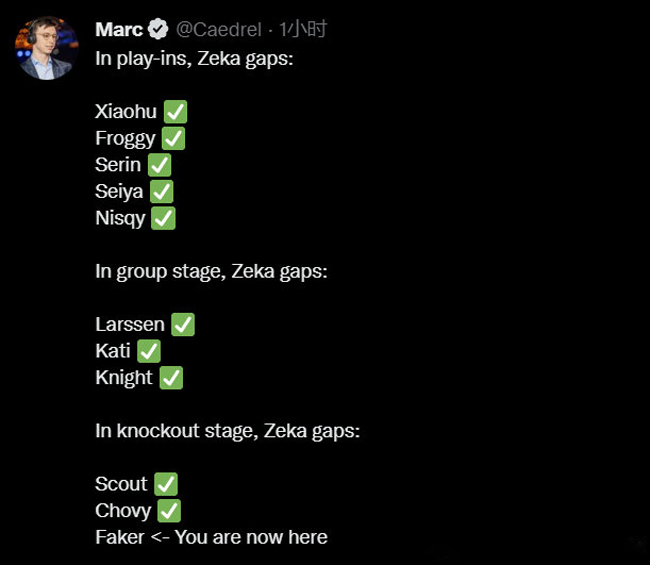
Task: Click the green checkmark next to Serin
Action: coord(159,165)
